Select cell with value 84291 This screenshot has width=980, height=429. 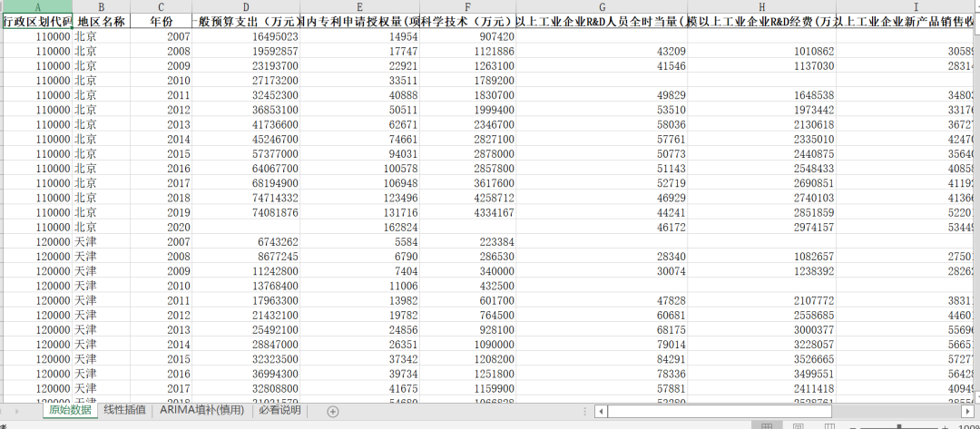coord(602,358)
